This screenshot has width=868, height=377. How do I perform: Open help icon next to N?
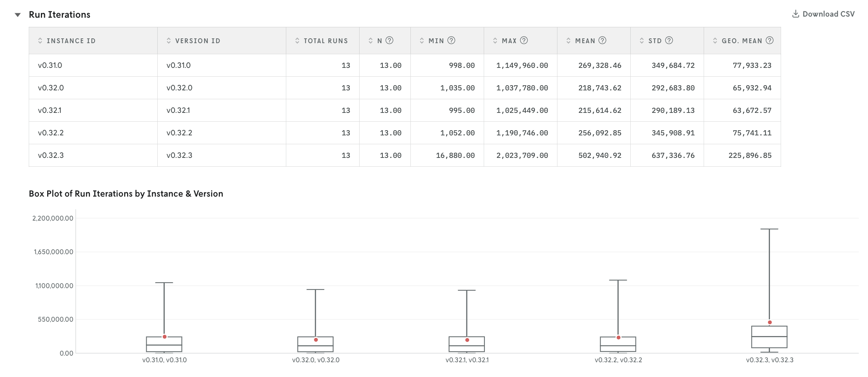click(389, 40)
